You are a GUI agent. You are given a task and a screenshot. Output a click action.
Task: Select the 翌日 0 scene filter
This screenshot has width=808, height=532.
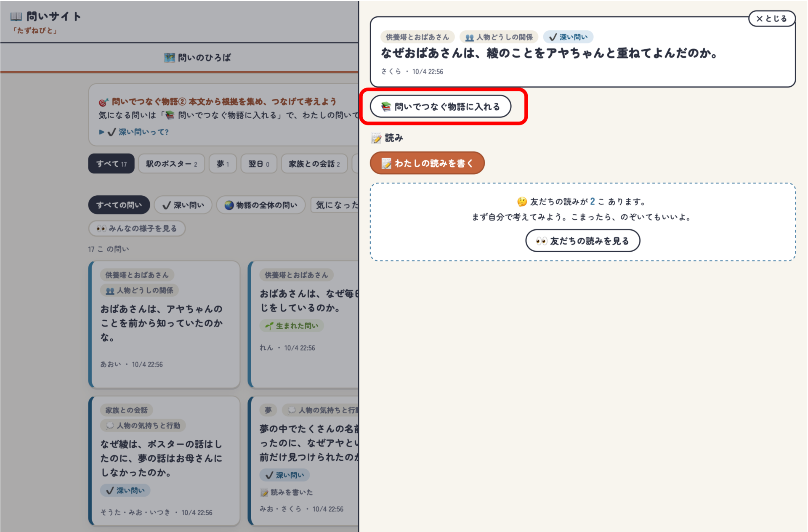(x=259, y=164)
